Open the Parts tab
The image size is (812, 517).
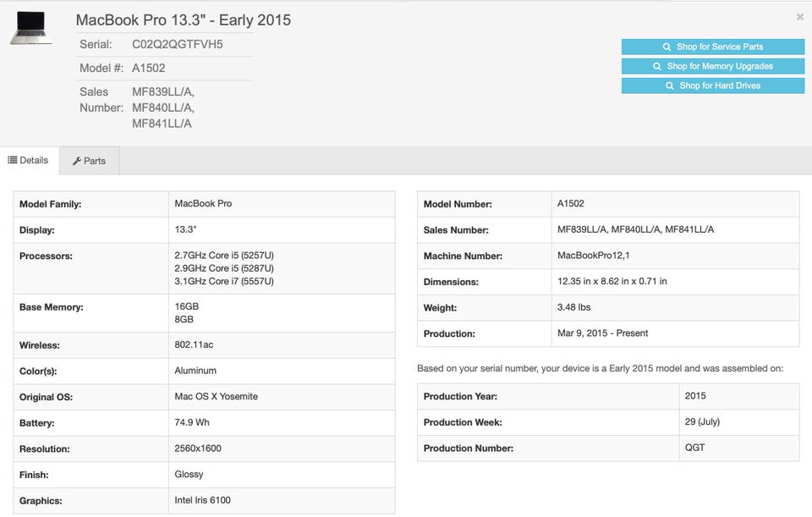89,161
